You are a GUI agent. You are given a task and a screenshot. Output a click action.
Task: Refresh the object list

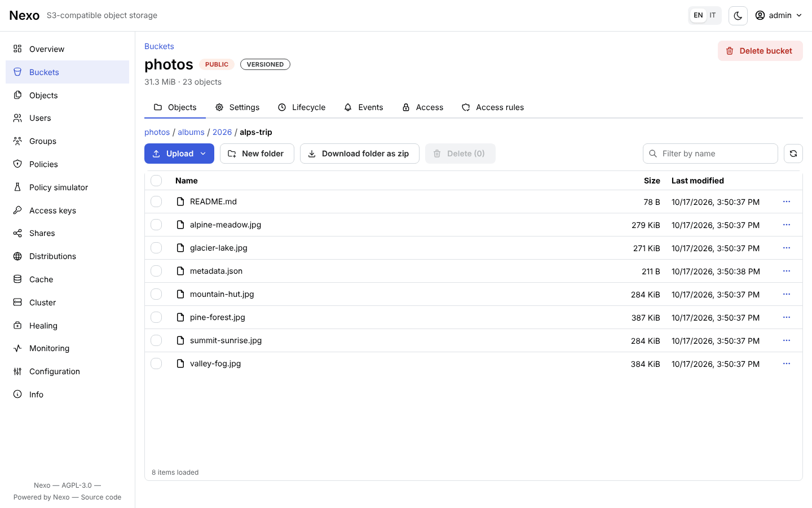tap(793, 154)
